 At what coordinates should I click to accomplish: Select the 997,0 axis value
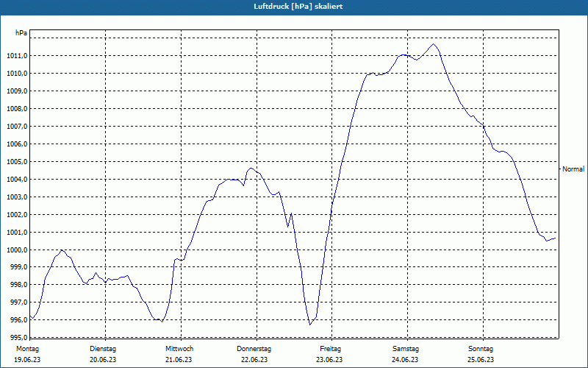click(18, 302)
